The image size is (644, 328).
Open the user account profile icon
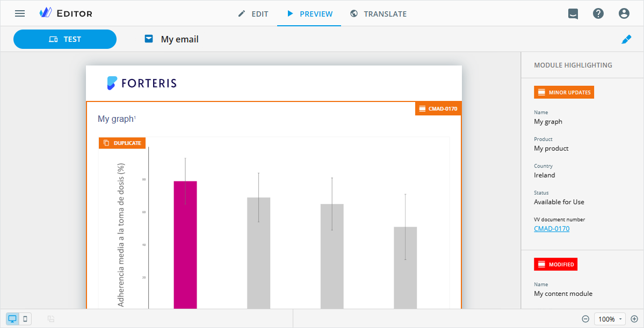pos(624,13)
